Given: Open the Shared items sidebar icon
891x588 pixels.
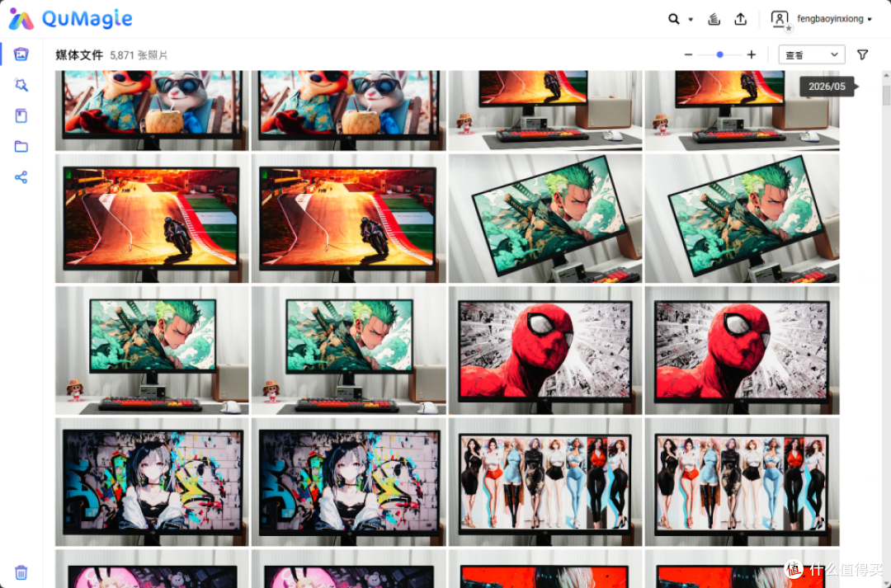Looking at the screenshot, I should click(x=21, y=177).
